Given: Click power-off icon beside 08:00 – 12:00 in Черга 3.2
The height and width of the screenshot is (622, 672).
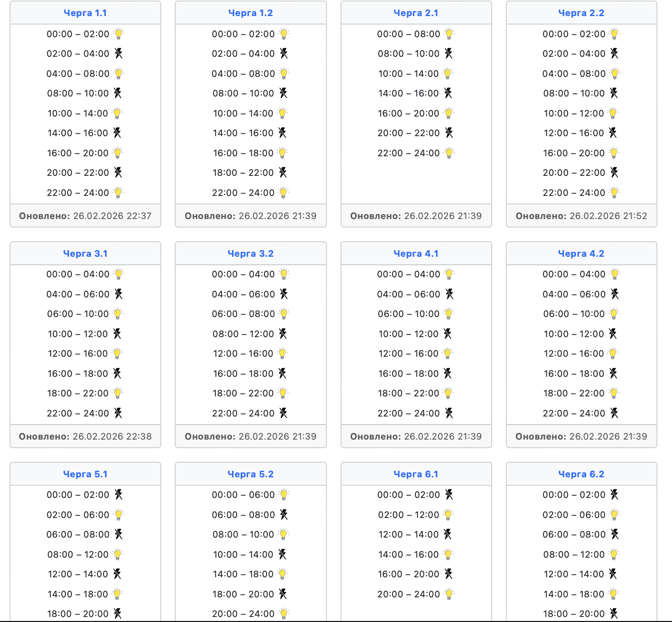Looking at the screenshot, I should tap(283, 334).
